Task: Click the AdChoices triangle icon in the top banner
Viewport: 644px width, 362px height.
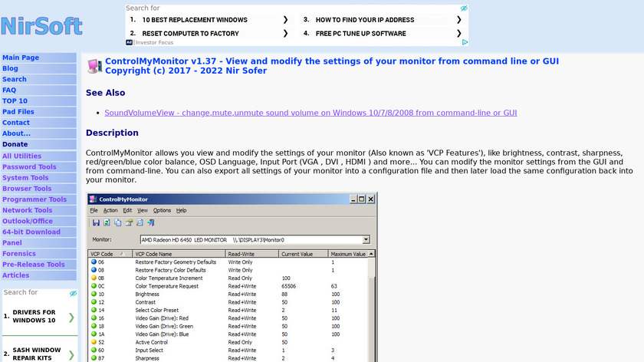Action: (x=464, y=42)
